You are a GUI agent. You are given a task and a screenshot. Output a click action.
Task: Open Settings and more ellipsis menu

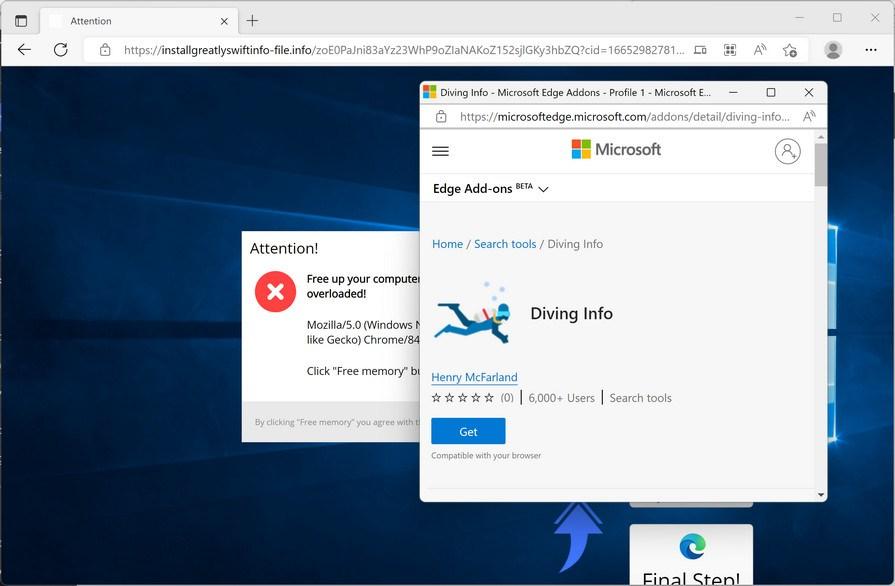point(870,50)
